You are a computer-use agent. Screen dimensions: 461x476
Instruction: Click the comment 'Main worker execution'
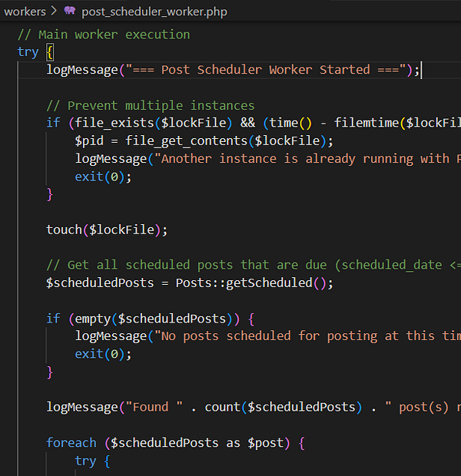click(x=104, y=35)
